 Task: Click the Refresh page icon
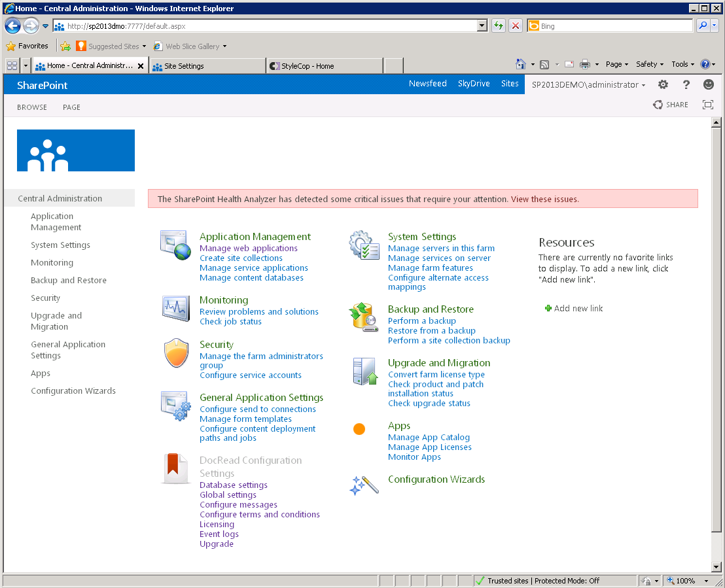[x=498, y=26]
